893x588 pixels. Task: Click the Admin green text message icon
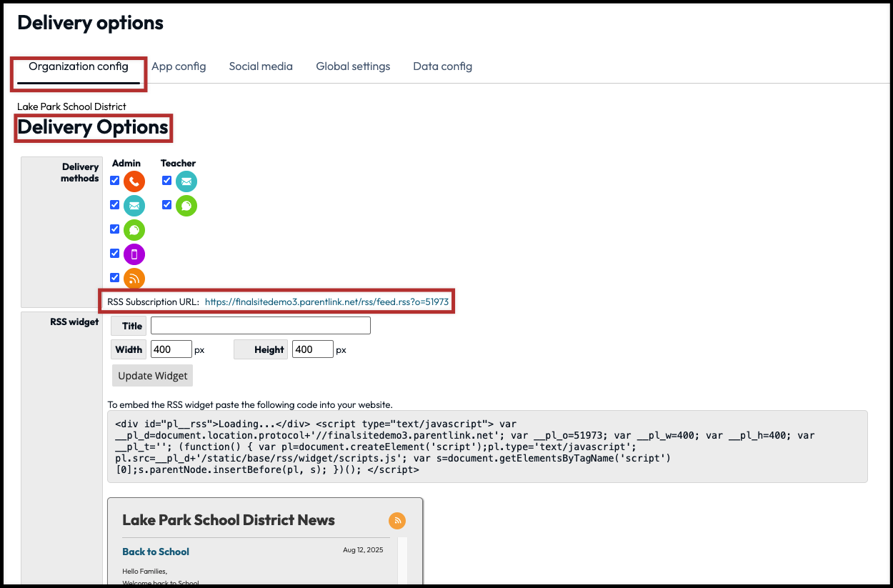coord(134,230)
